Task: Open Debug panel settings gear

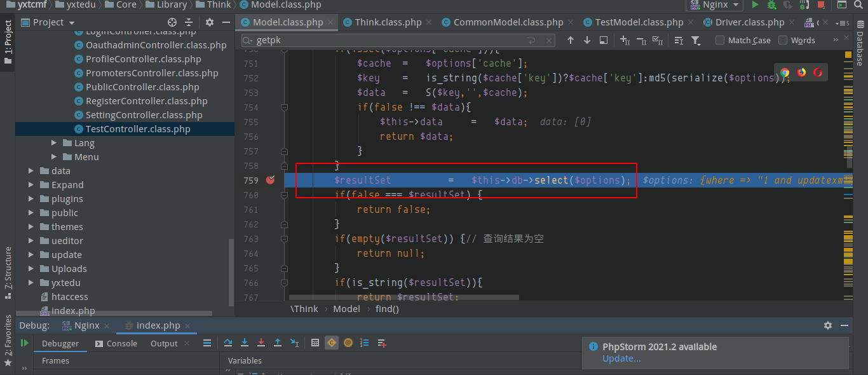Action: pyautogui.click(x=828, y=325)
